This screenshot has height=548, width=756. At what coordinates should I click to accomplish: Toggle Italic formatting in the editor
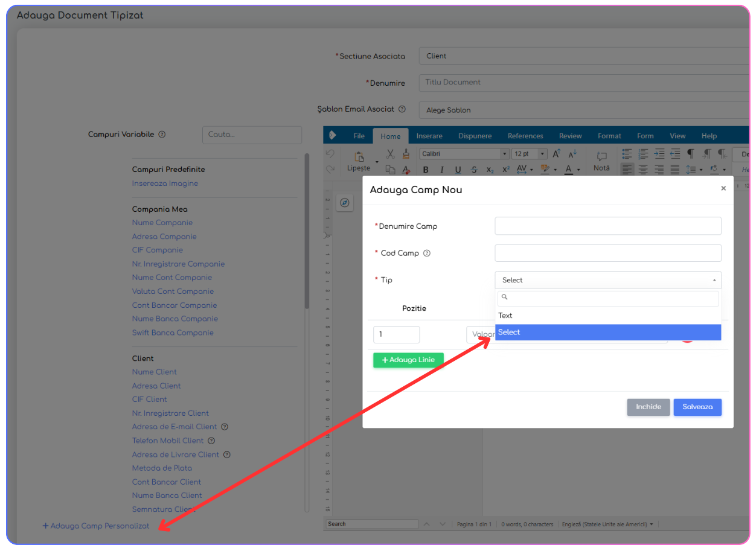pos(441,170)
